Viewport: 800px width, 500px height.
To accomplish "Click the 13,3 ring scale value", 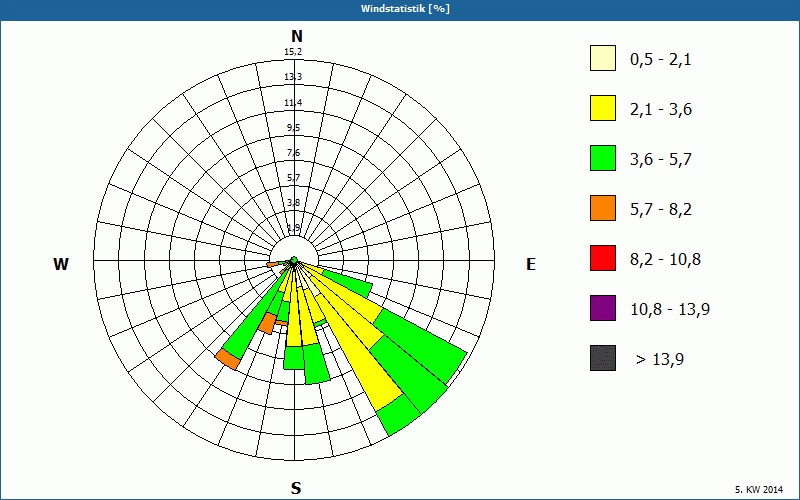I will pos(293,77).
